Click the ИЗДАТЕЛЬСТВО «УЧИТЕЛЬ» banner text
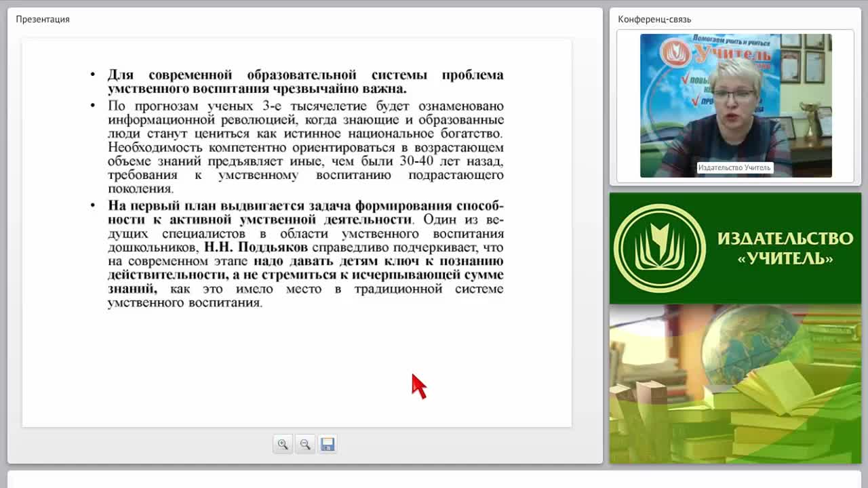Viewport: 868px width, 488px height. (x=785, y=248)
